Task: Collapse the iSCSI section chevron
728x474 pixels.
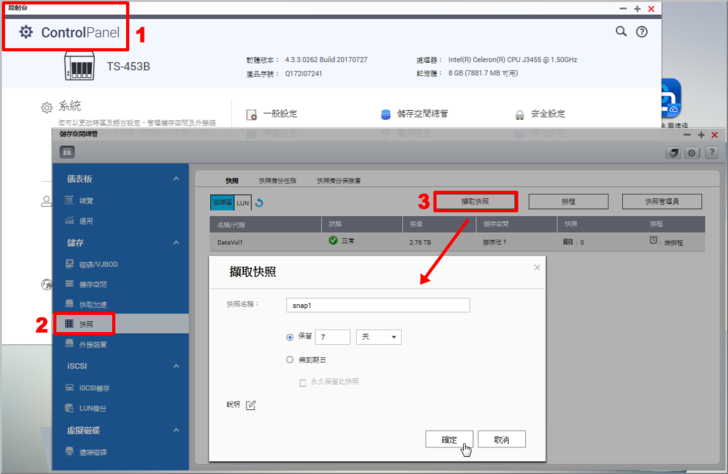Action: tap(176, 366)
